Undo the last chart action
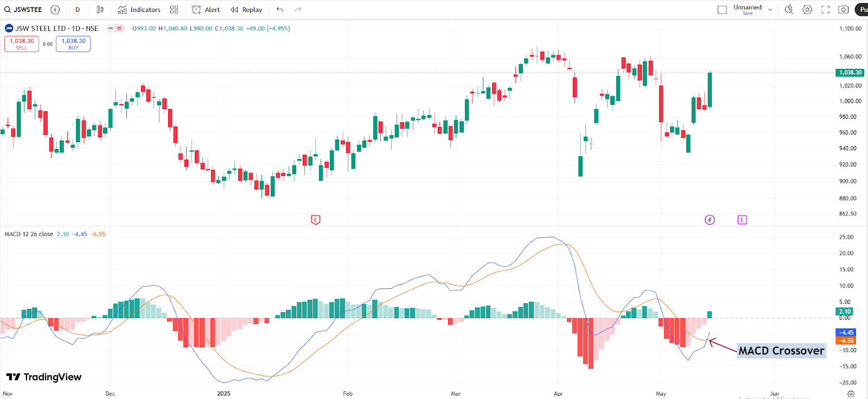This screenshot has height=399, width=868. pos(280,10)
